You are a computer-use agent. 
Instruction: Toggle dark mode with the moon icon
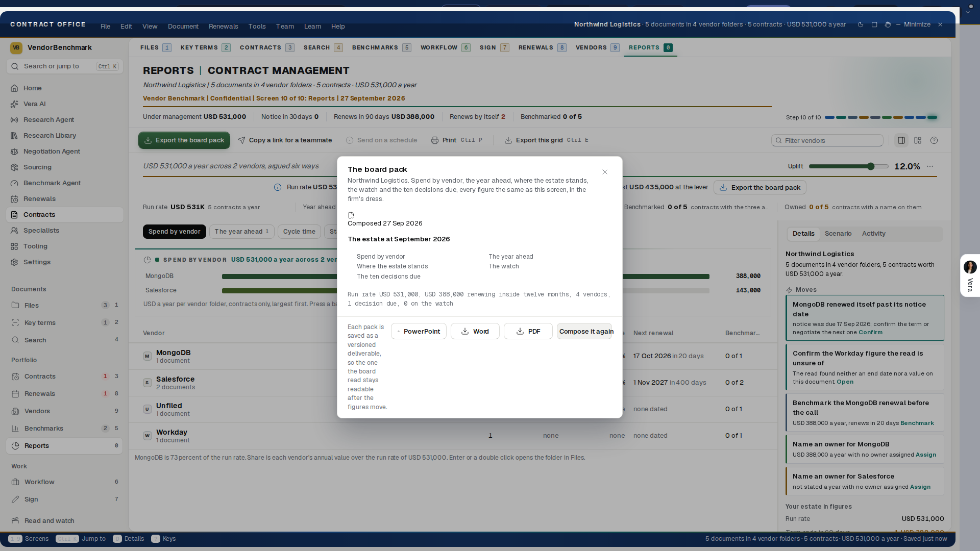tap(861, 24)
